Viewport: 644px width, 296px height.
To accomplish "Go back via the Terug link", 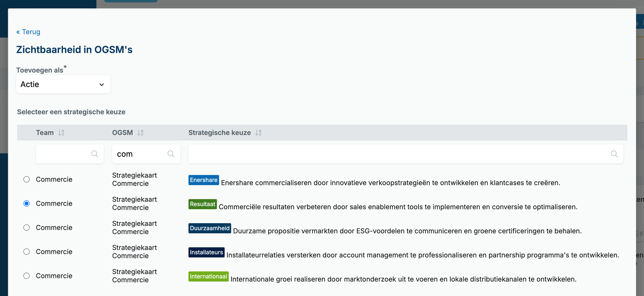I will [28, 32].
